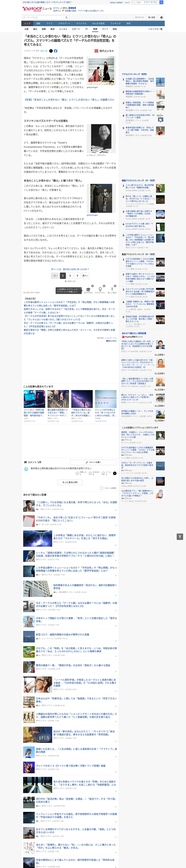186x868 pixels.
Task: Go to page 3 of the article
Action: pos(77,275)
